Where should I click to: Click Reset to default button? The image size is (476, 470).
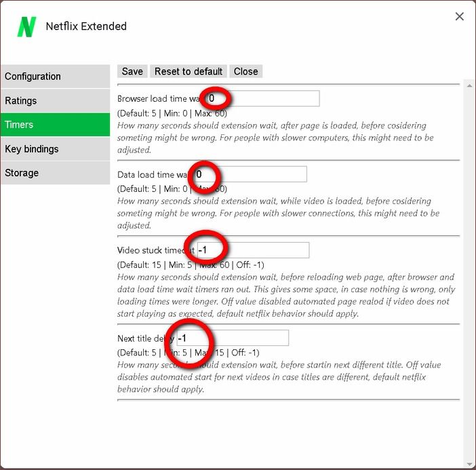pyautogui.click(x=189, y=71)
